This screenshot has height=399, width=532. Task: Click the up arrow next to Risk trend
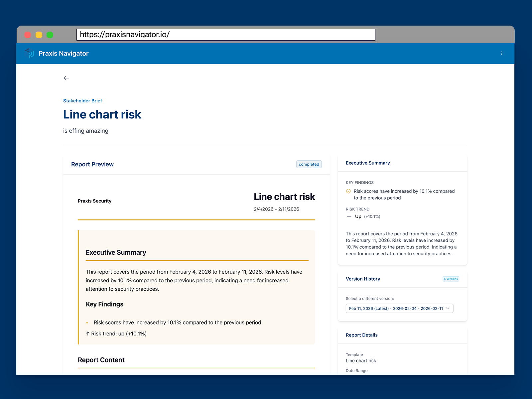87,333
